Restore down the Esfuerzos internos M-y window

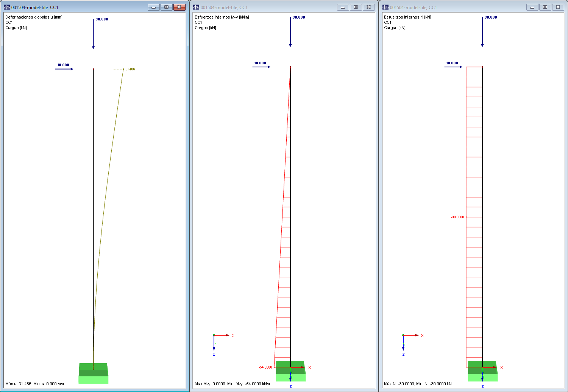tap(356, 7)
